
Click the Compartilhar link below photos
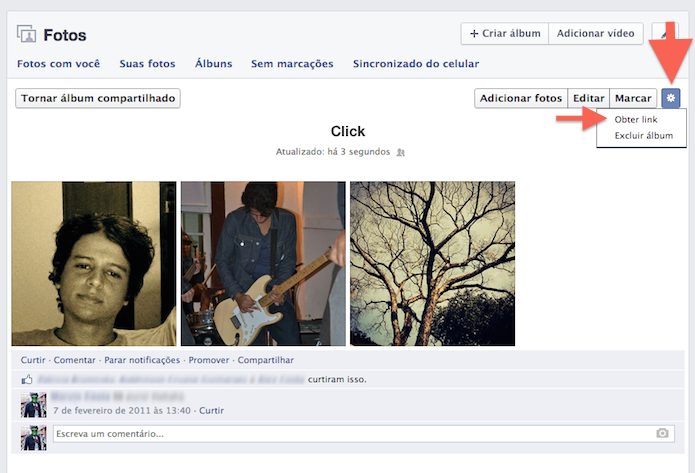coord(266,360)
